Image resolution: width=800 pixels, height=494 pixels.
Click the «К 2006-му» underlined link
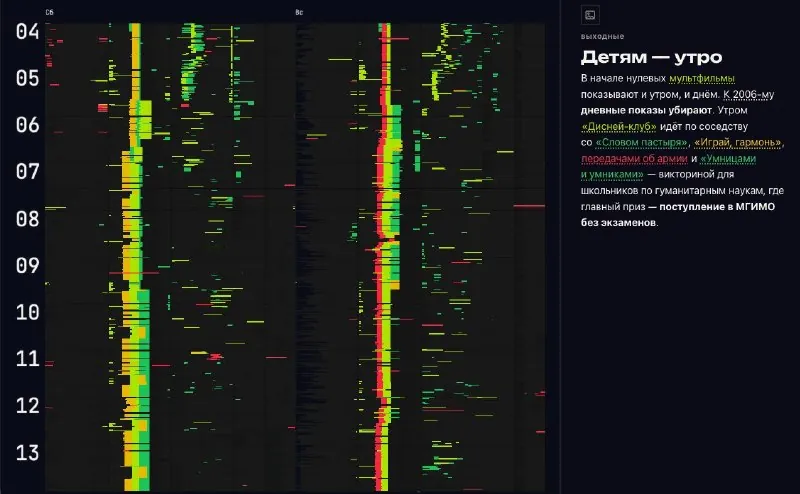(x=748, y=94)
